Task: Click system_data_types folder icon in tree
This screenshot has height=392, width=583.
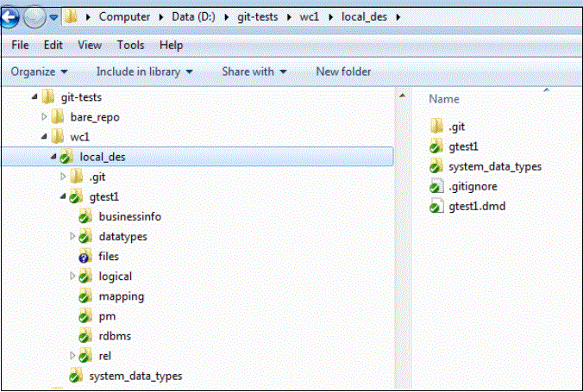Action: coord(76,376)
